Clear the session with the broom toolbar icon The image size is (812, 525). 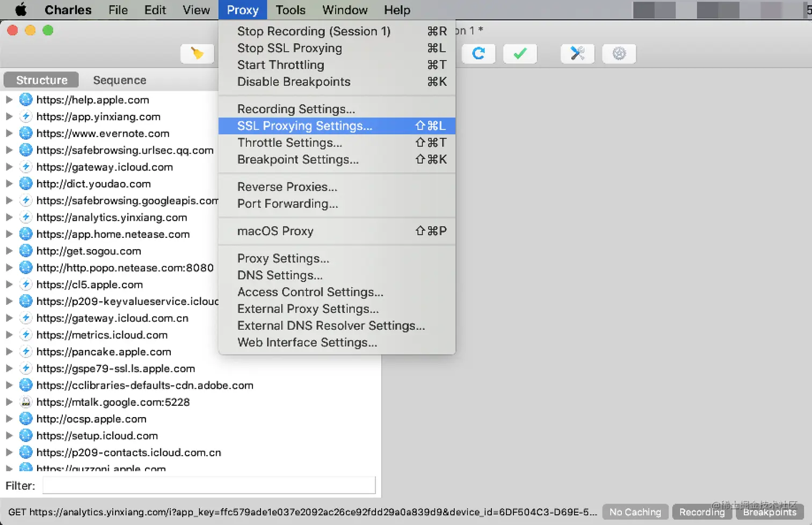click(197, 54)
